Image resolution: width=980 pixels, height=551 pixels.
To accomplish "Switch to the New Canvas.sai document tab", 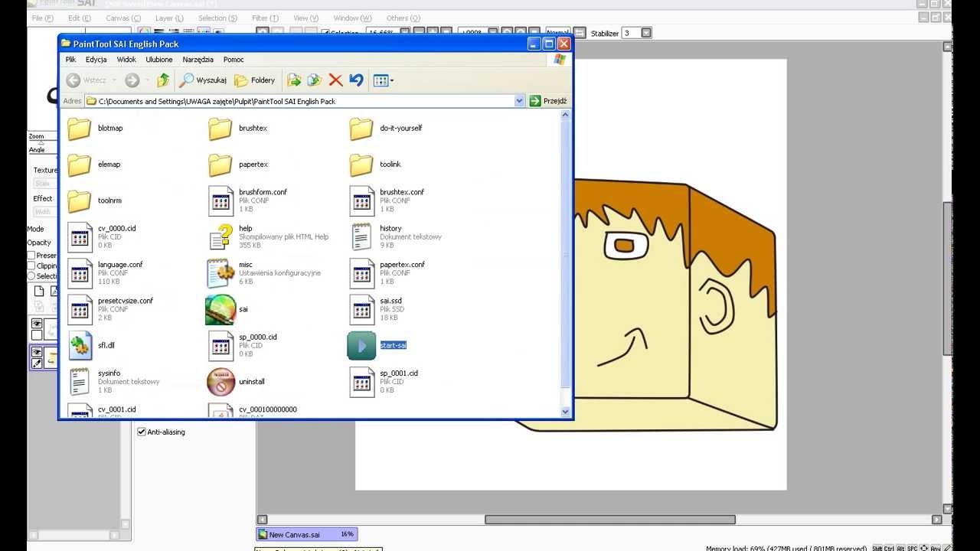I will coord(306,534).
